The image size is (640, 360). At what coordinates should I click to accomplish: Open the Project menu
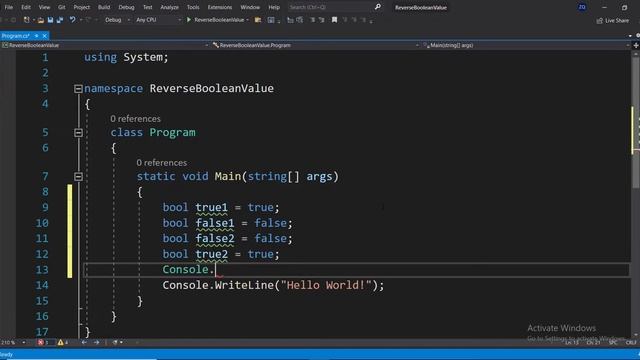(x=82, y=7)
